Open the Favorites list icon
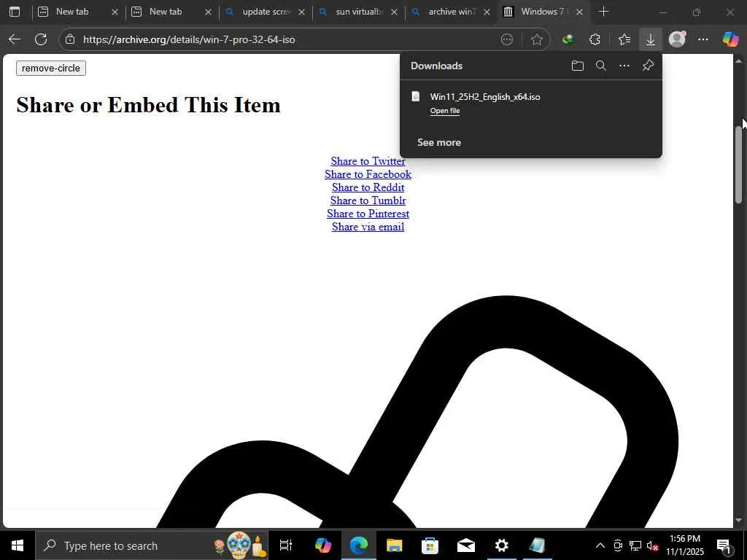This screenshot has width=747, height=560. tap(624, 39)
